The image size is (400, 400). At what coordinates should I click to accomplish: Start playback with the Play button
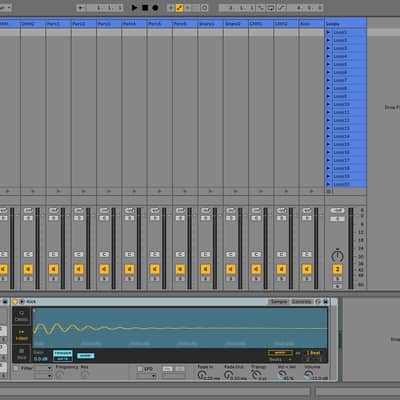click(x=134, y=7)
